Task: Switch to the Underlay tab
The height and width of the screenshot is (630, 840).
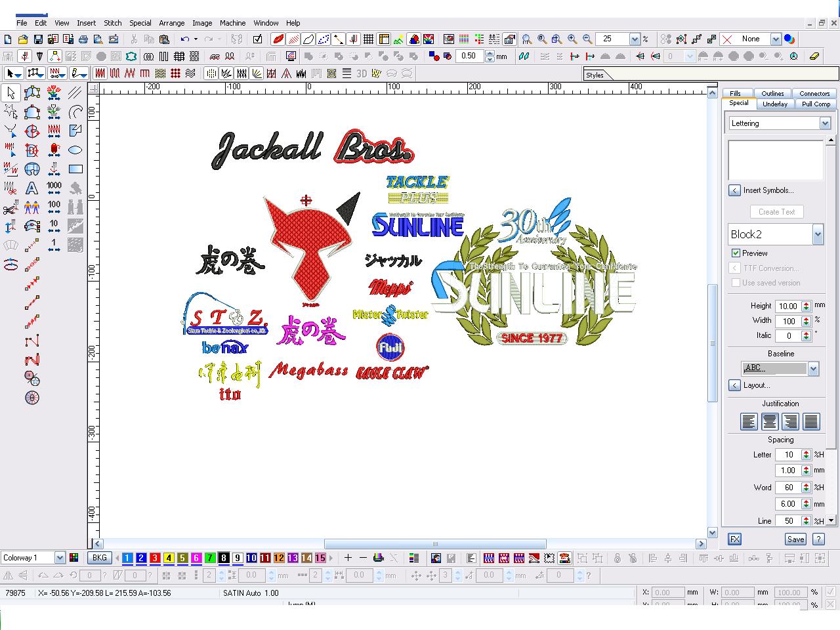Action: (775, 104)
